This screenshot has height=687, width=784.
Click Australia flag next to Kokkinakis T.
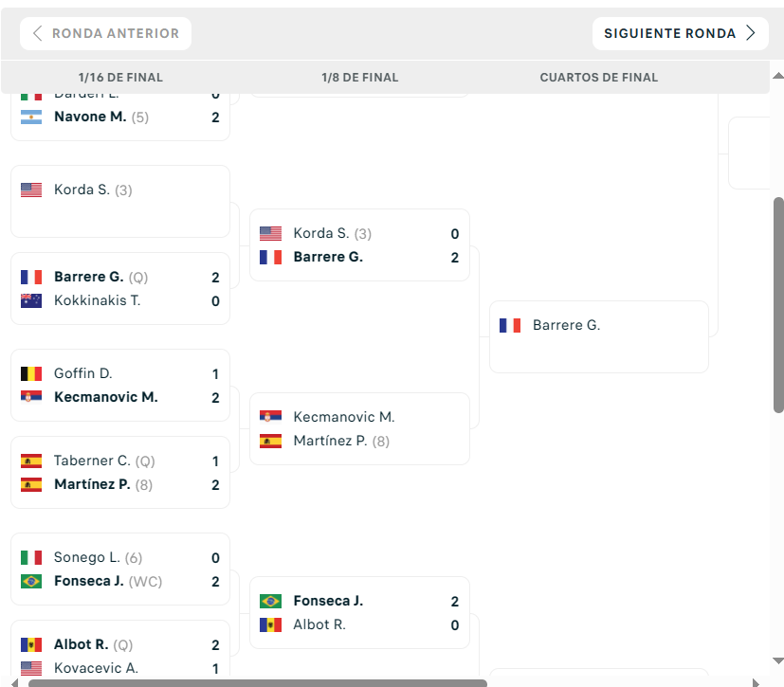coord(31,300)
